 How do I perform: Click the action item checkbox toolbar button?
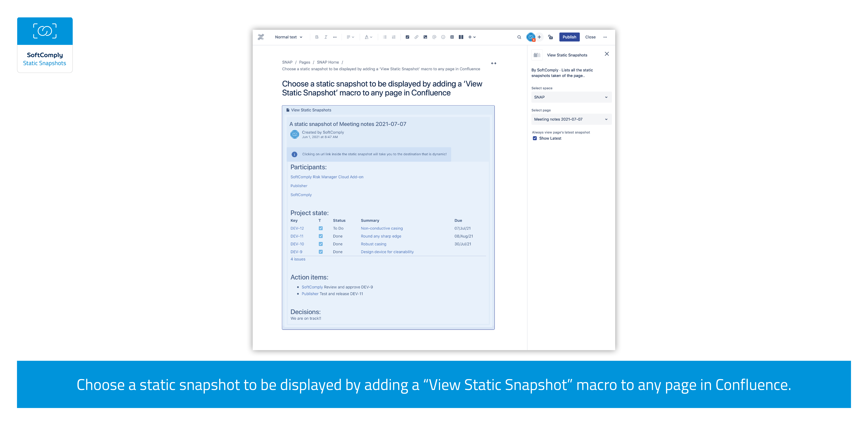coord(407,37)
